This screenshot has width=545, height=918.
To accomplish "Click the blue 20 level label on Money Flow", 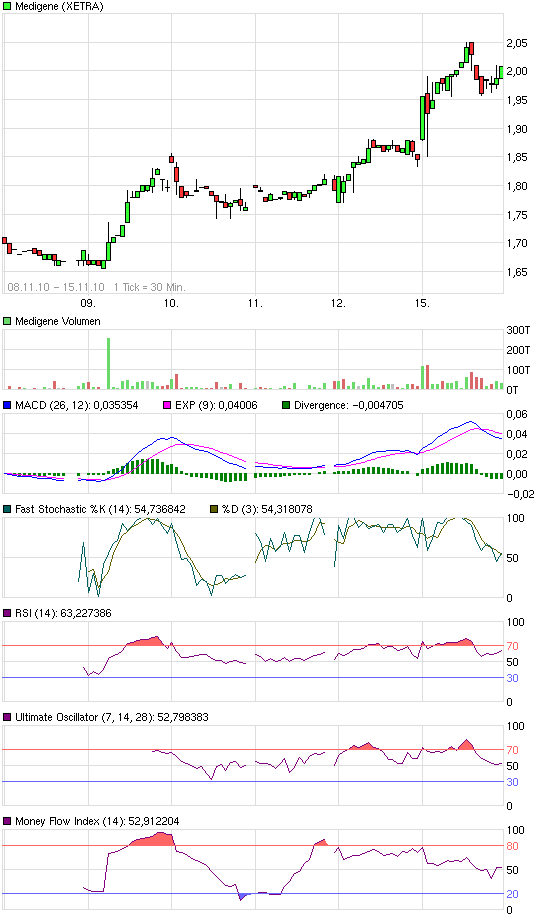I will 512,894.
